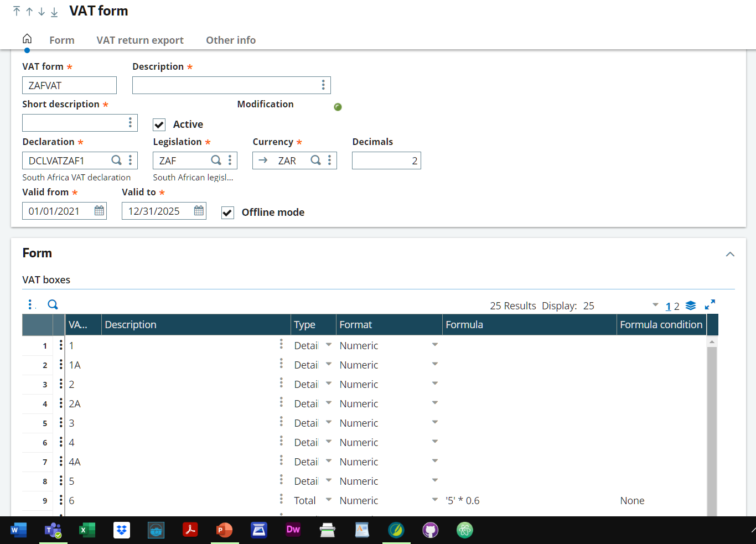This screenshot has width=756, height=544.
Task: Go to the next record arrow icon
Action: coord(42,11)
